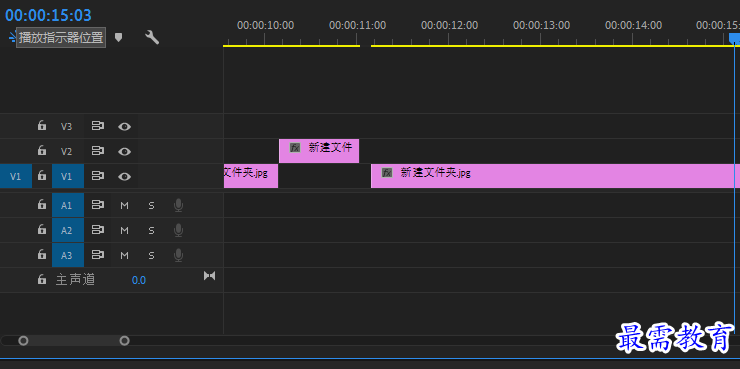Select the partial 文件夹.jpg clip on V1
The width and height of the screenshot is (740, 369).
251,176
